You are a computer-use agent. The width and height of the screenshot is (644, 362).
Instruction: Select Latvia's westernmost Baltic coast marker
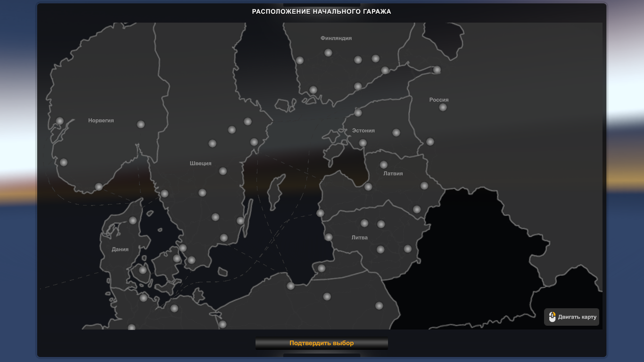coord(320,213)
